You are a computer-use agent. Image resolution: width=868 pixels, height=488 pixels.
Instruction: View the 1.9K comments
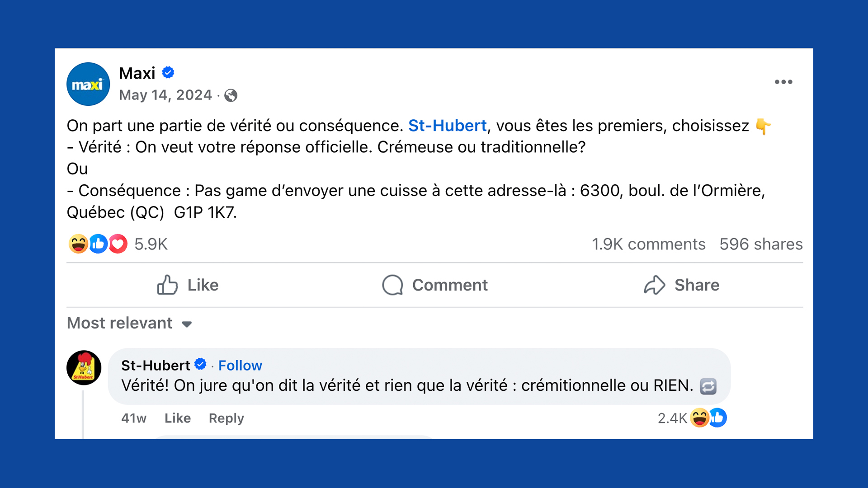tap(649, 244)
